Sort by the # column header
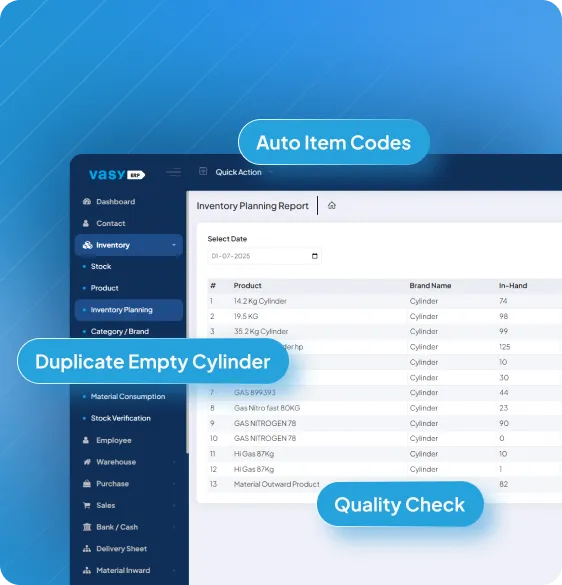 (x=213, y=285)
